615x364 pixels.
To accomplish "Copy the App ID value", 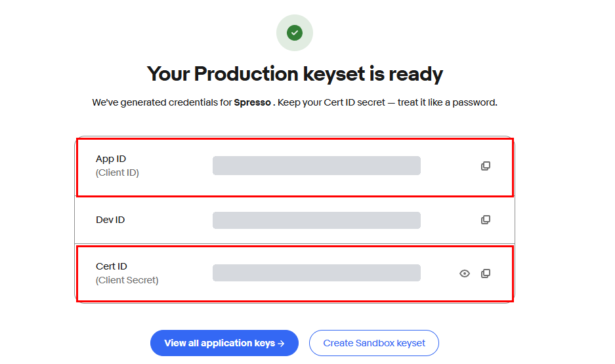I will pyautogui.click(x=486, y=166).
